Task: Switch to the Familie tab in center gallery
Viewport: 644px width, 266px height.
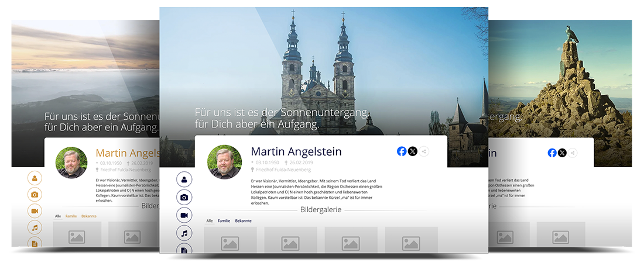Action: coord(224,221)
